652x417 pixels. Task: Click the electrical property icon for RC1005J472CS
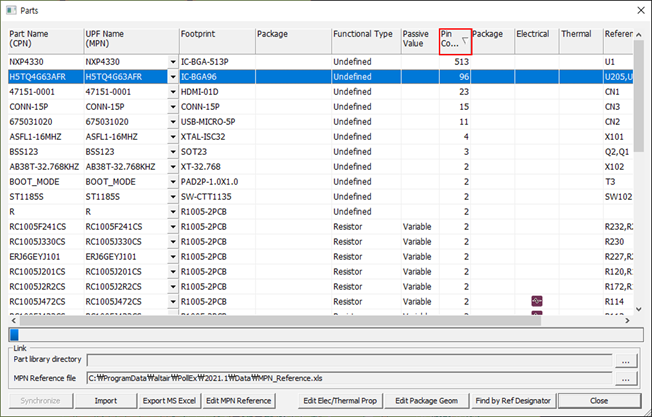pos(536,300)
